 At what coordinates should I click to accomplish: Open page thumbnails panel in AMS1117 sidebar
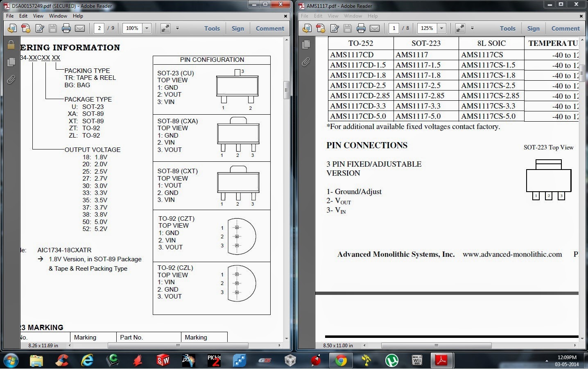tap(306, 45)
